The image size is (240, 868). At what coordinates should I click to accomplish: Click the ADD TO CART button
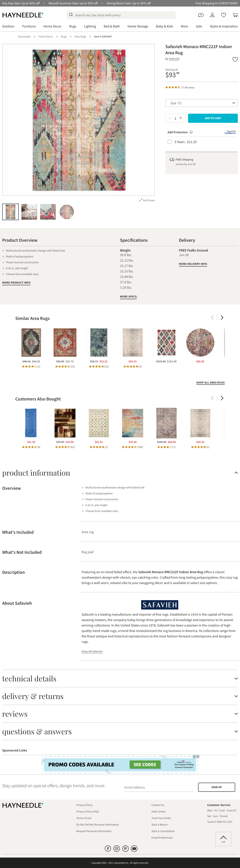[x=213, y=118]
